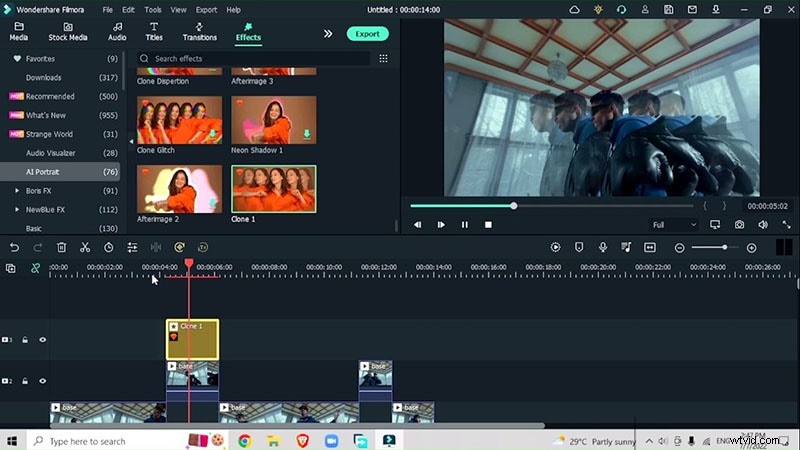Switch to the Audio tab
This screenshot has width=800, height=450.
[117, 32]
